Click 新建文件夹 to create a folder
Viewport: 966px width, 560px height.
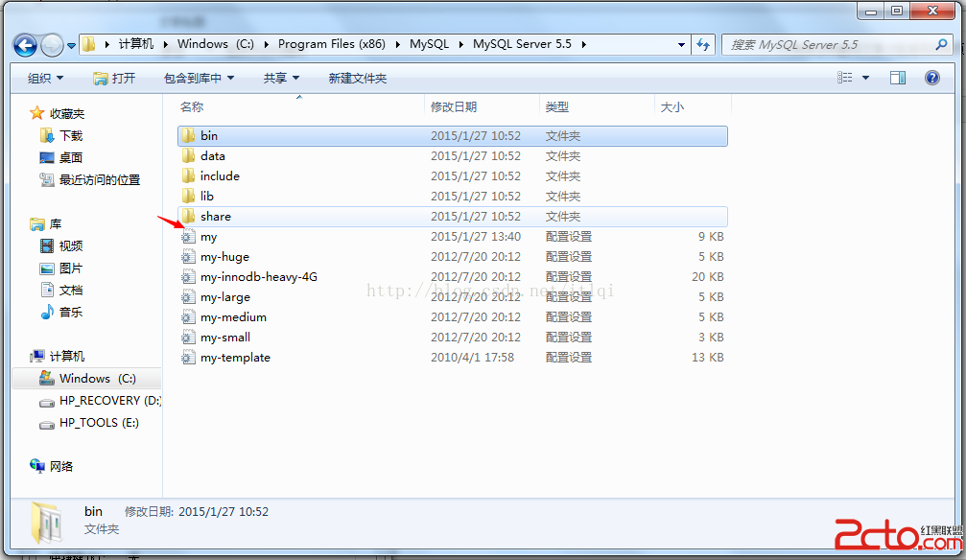pos(357,79)
